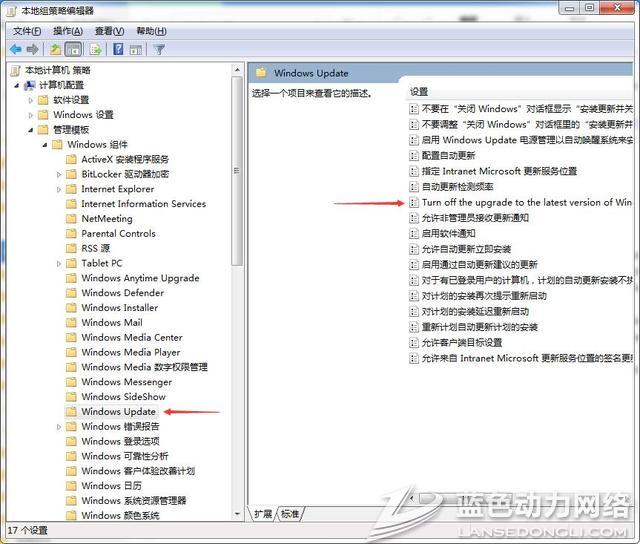Select 'Turn off the upgrade' policy setting
640x544 pixels.
(x=526, y=202)
